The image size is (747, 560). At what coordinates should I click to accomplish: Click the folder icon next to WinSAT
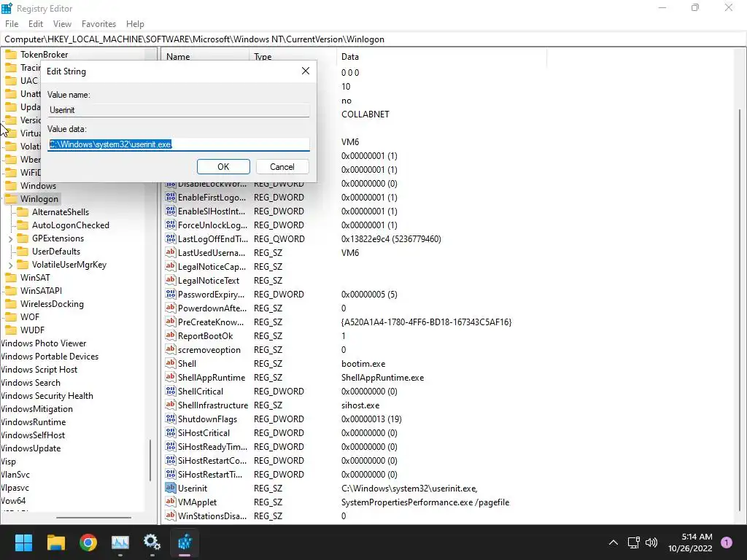coord(10,278)
